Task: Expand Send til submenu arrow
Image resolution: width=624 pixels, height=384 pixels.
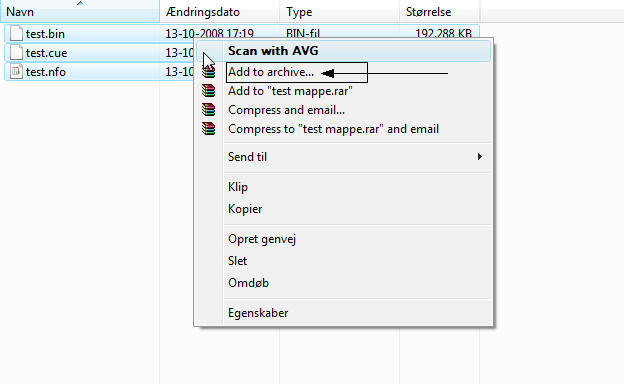Action: (480, 157)
